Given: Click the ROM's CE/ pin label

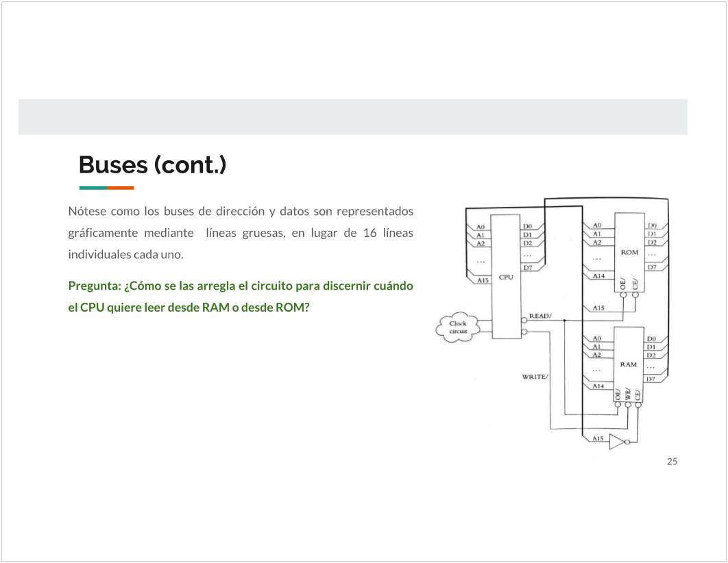Looking at the screenshot, I should (635, 284).
